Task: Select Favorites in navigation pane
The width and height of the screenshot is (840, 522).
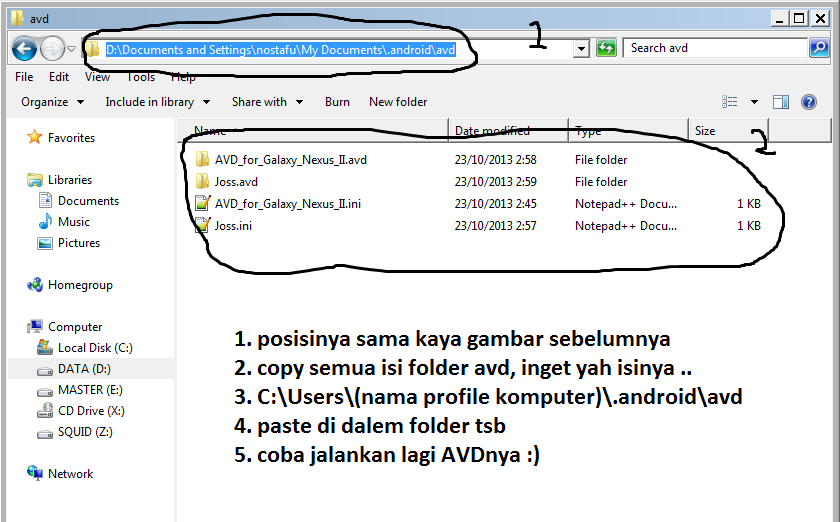Action: coord(71,138)
